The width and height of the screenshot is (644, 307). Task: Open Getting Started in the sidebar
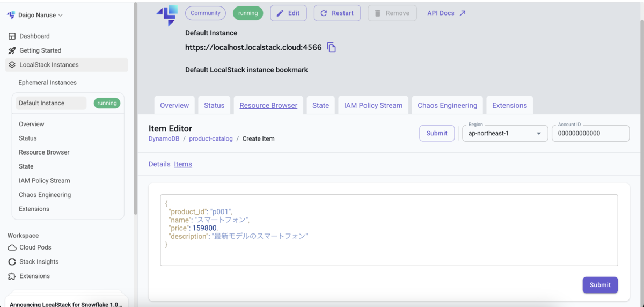40,50
